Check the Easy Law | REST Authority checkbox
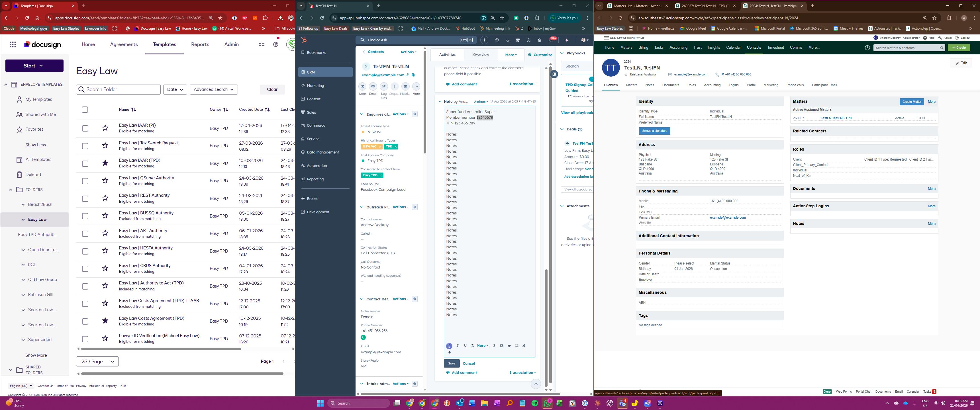Image resolution: width=980 pixels, height=410 pixels. [85, 198]
